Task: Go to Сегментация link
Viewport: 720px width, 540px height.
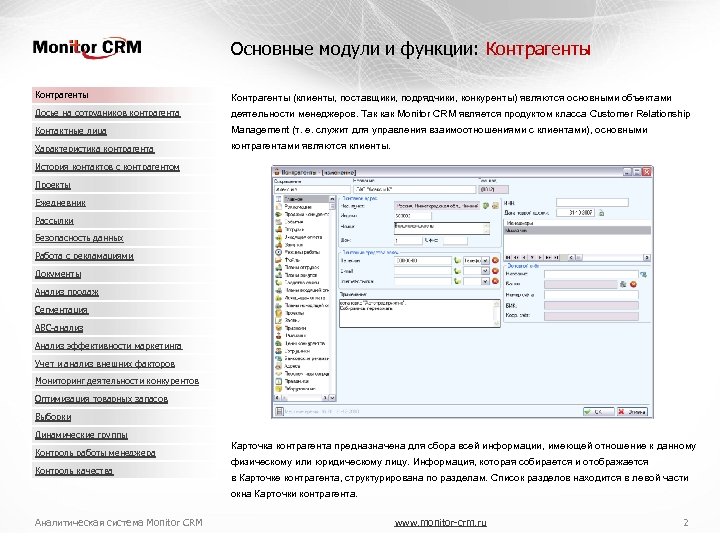Action: coord(61,310)
